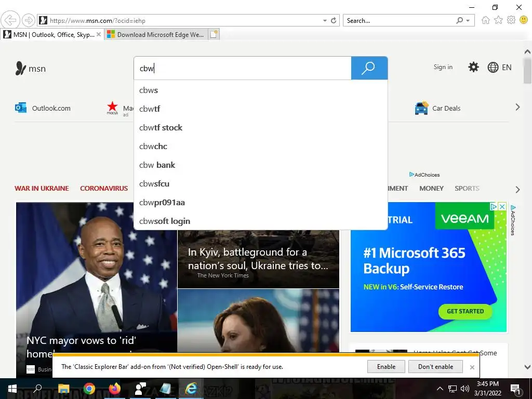The height and width of the screenshot is (399, 532).
Task: Close the Veeam advertisement with X
Action: (502, 206)
